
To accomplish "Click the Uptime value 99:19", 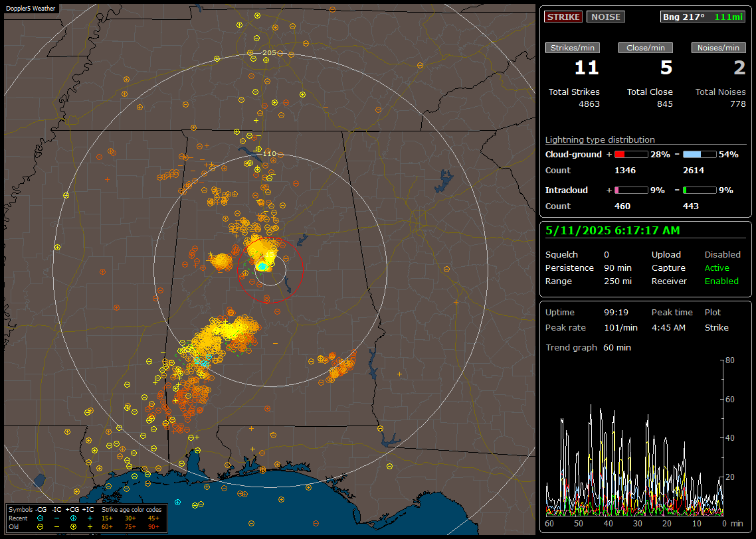I will [616, 313].
